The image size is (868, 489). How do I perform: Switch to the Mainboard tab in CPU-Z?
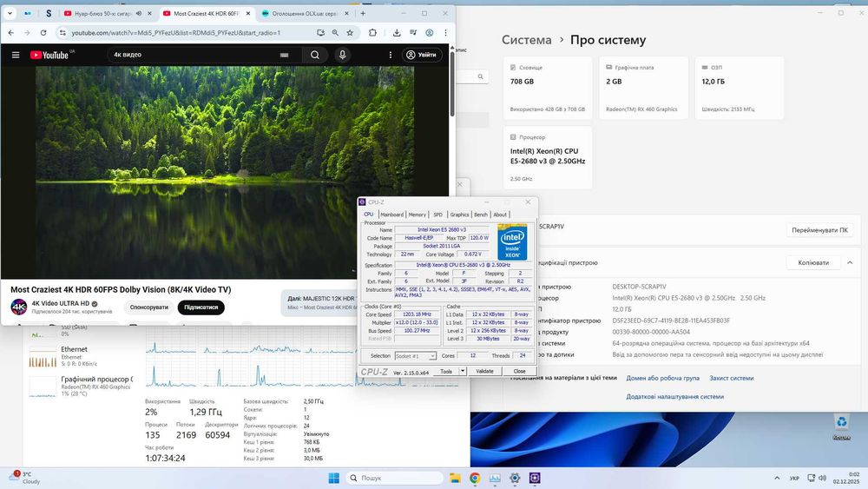[392, 215]
